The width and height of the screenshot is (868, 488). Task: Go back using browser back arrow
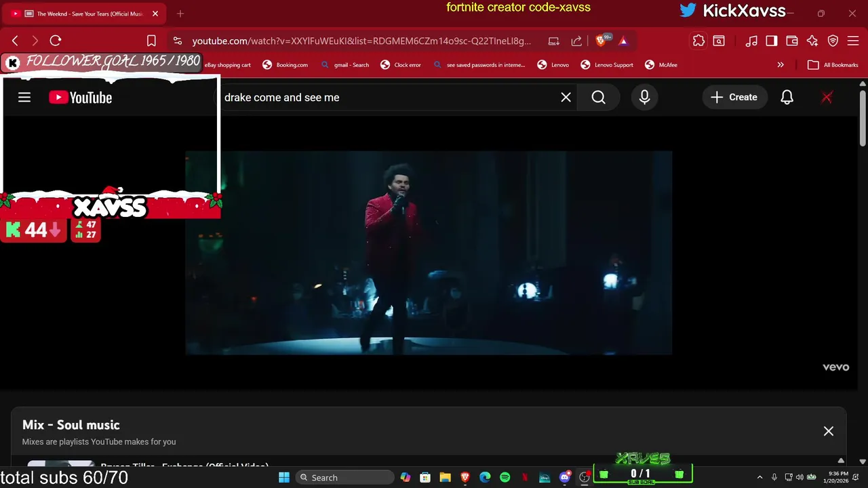[15, 41]
